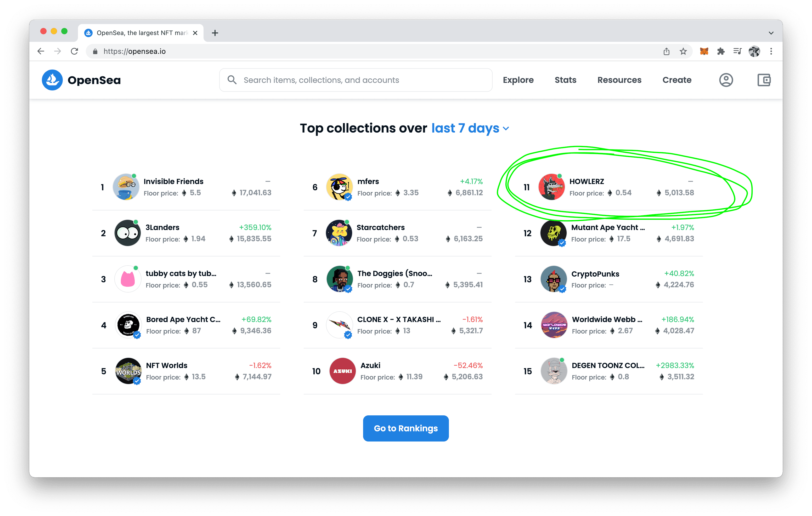Click the 6,861.12 volume for mfers

pyautogui.click(x=465, y=193)
